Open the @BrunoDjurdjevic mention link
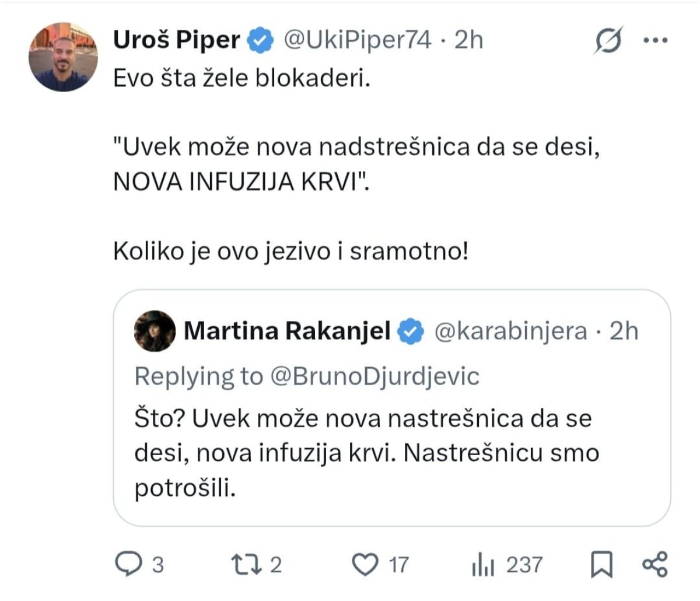Image resolution: width=700 pixels, height=601 pixels. 374,376
